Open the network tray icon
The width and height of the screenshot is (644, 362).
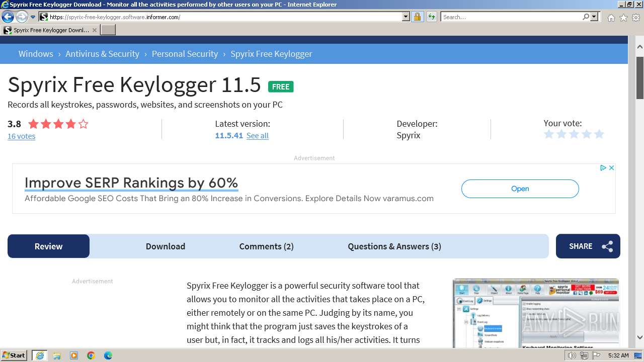(x=584, y=355)
